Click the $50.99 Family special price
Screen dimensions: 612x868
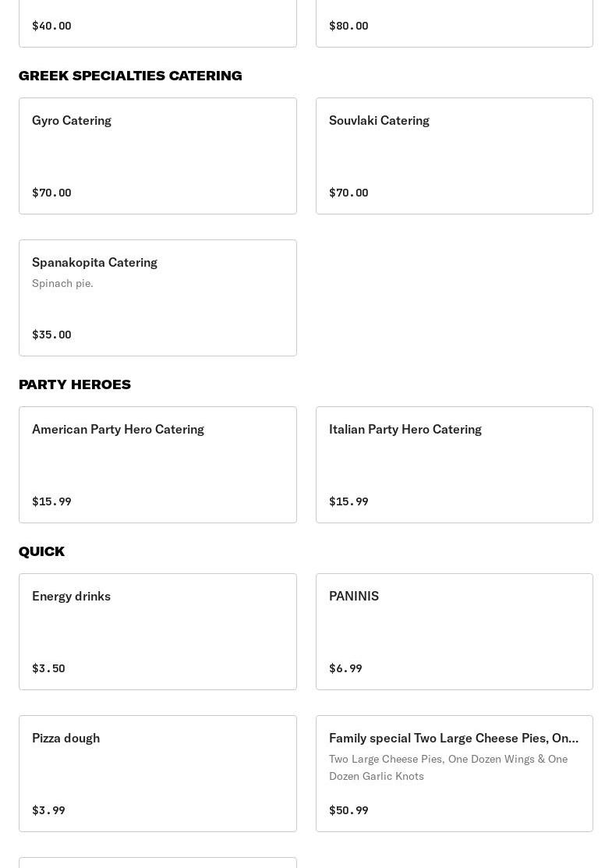pyautogui.click(x=348, y=810)
